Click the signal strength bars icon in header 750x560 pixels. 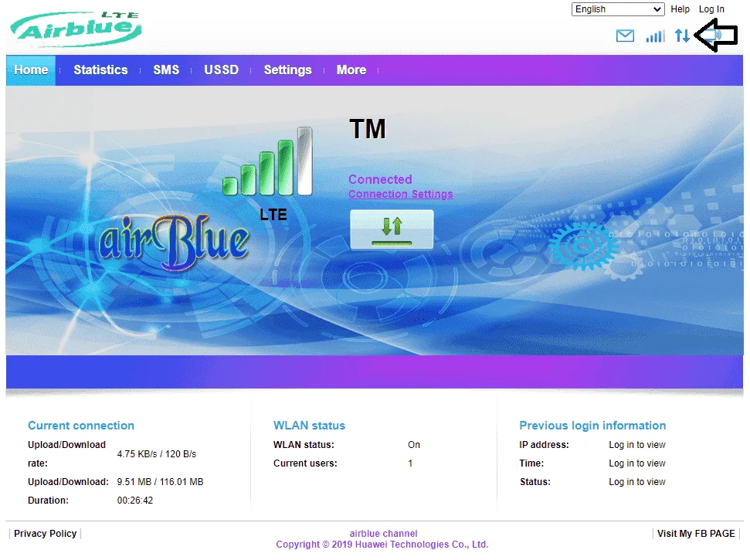(x=655, y=36)
